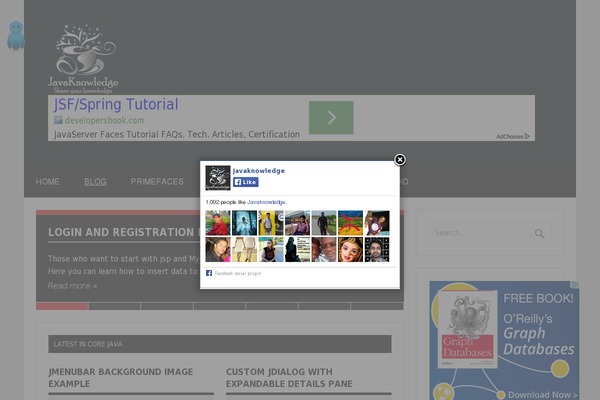This screenshot has height=400, width=600.
Task: Open the JSF/Spring Tutorial ad headline
Action: click(116, 104)
